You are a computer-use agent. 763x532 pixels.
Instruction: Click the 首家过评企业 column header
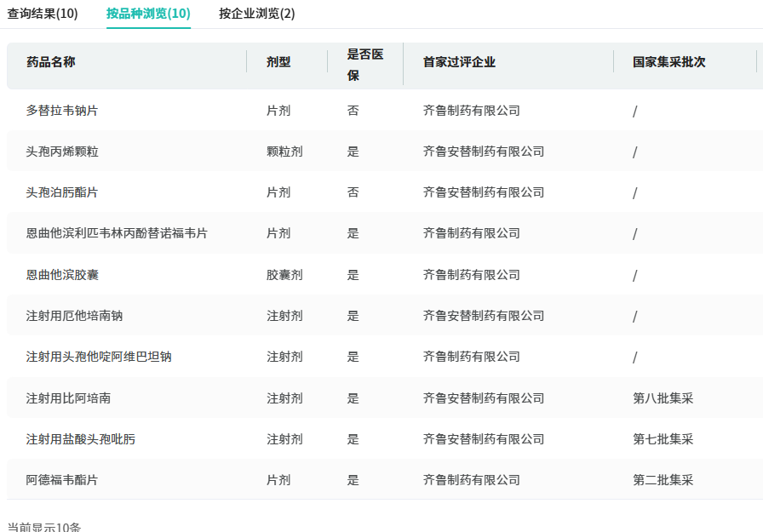click(459, 62)
